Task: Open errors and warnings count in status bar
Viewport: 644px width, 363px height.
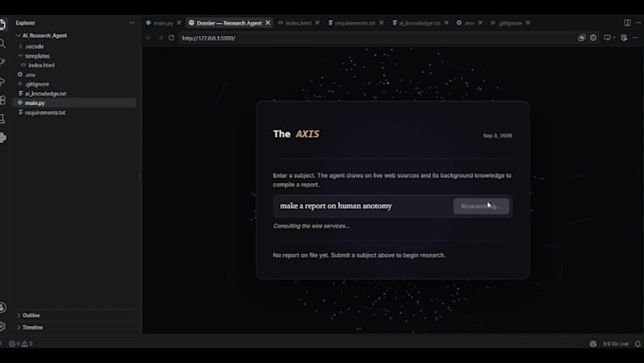Action: point(21,344)
